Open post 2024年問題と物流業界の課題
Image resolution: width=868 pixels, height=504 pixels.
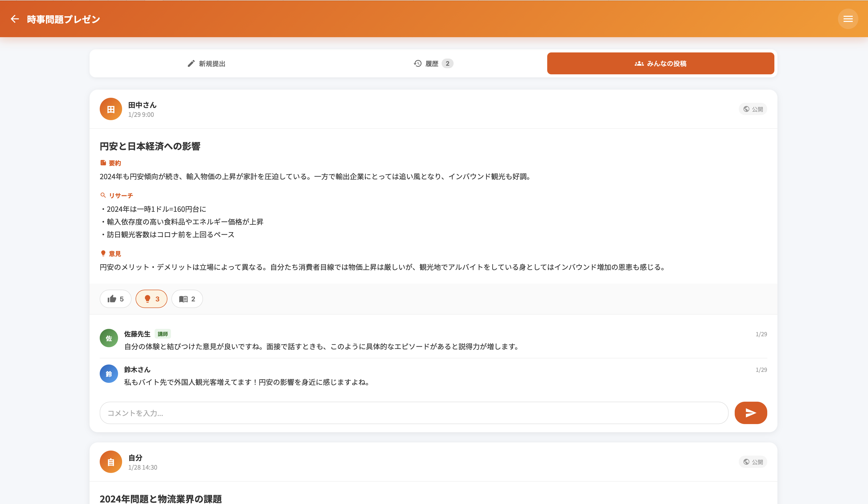pos(161,498)
